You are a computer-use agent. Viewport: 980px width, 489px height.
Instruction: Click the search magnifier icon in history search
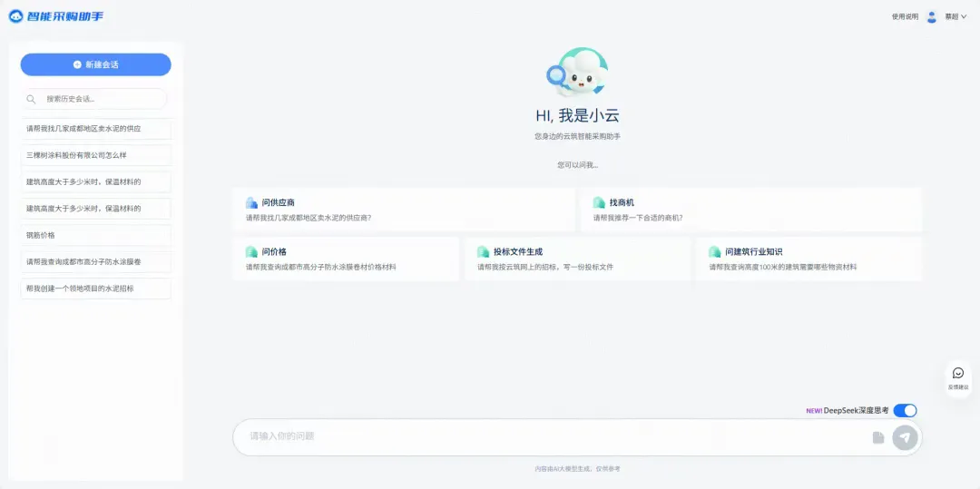coord(32,99)
